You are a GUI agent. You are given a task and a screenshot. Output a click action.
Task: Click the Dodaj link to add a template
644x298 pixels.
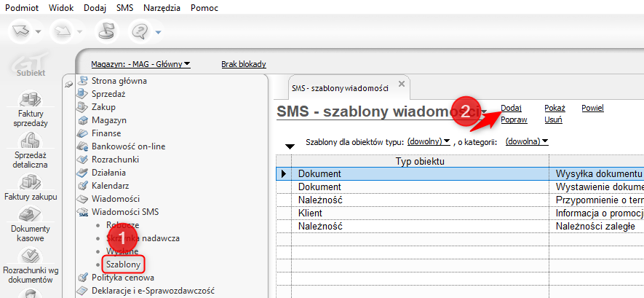click(511, 108)
